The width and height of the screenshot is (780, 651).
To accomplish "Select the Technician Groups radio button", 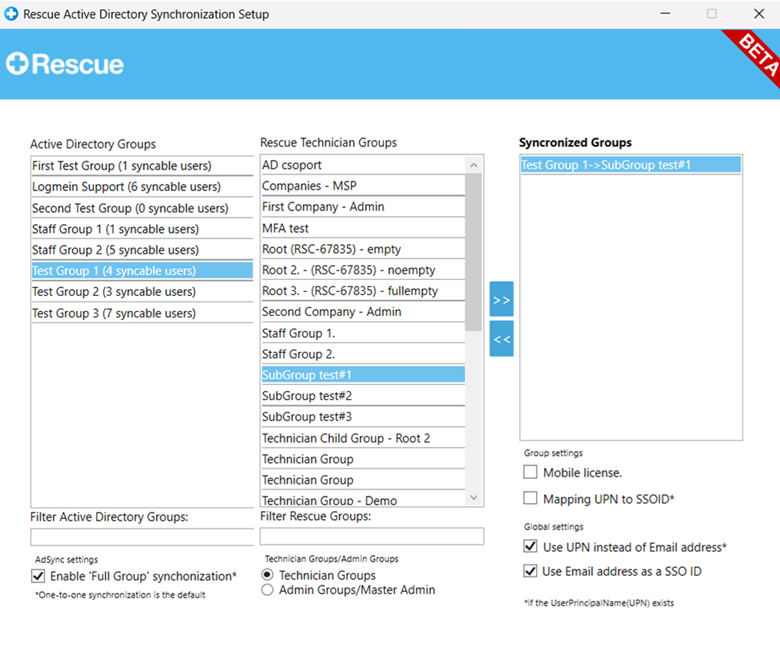I will click(x=267, y=575).
